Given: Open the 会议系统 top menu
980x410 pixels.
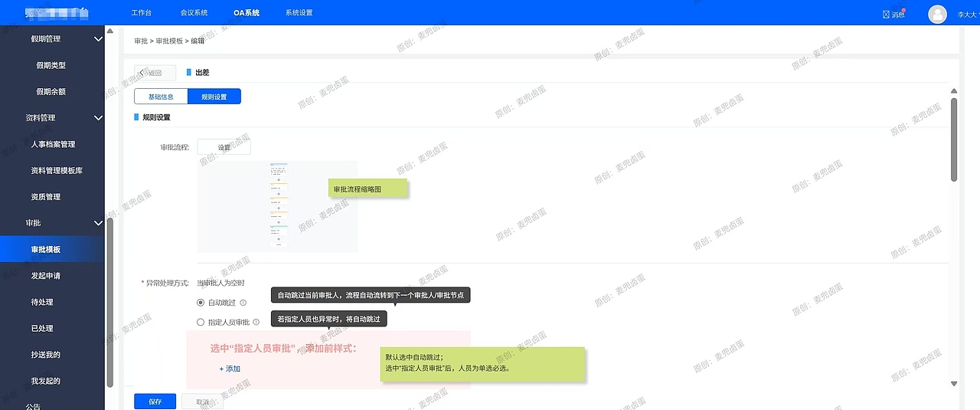Looking at the screenshot, I should pyautogui.click(x=194, y=13).
